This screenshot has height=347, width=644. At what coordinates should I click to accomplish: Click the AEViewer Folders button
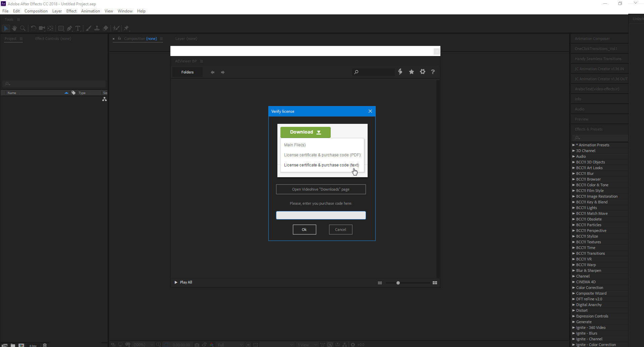pos(187,72)
